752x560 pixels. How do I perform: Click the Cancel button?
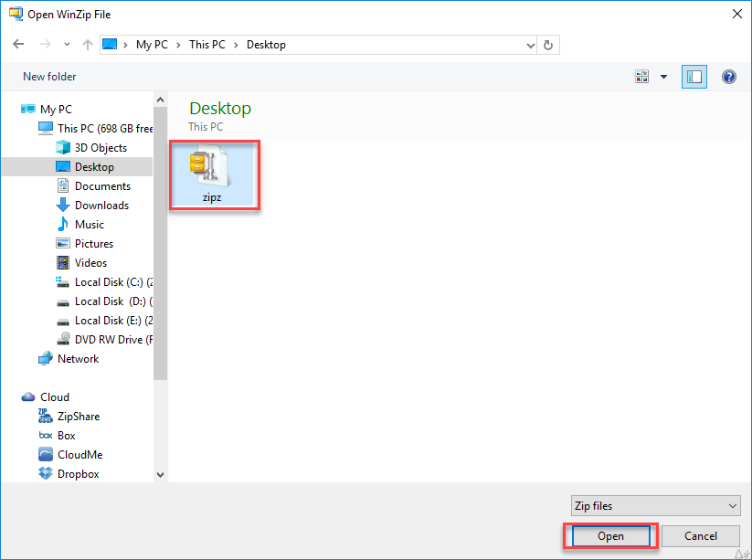[701, 536]
